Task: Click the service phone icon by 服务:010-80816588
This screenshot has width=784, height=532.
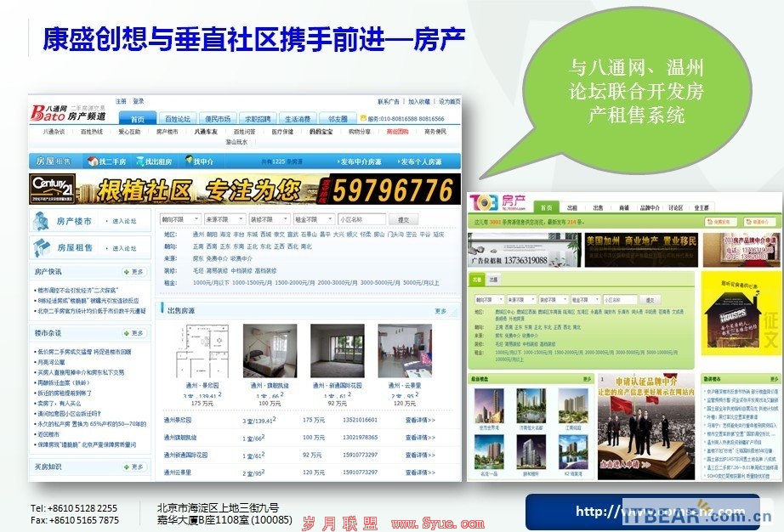Action: pyautogui.click(x=363, y=118)
